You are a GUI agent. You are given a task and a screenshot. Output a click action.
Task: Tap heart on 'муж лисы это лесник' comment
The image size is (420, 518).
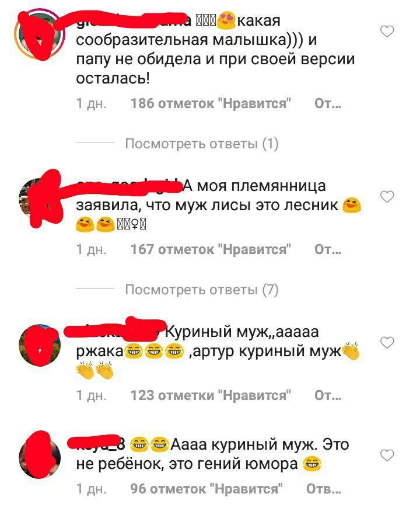pos(387,197)
